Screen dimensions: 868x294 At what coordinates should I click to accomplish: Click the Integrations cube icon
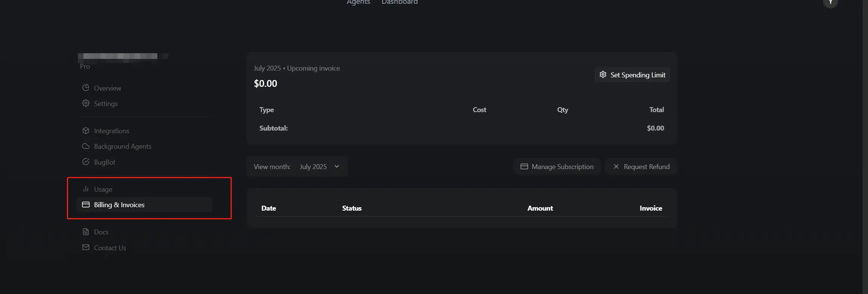coord(86,131)
